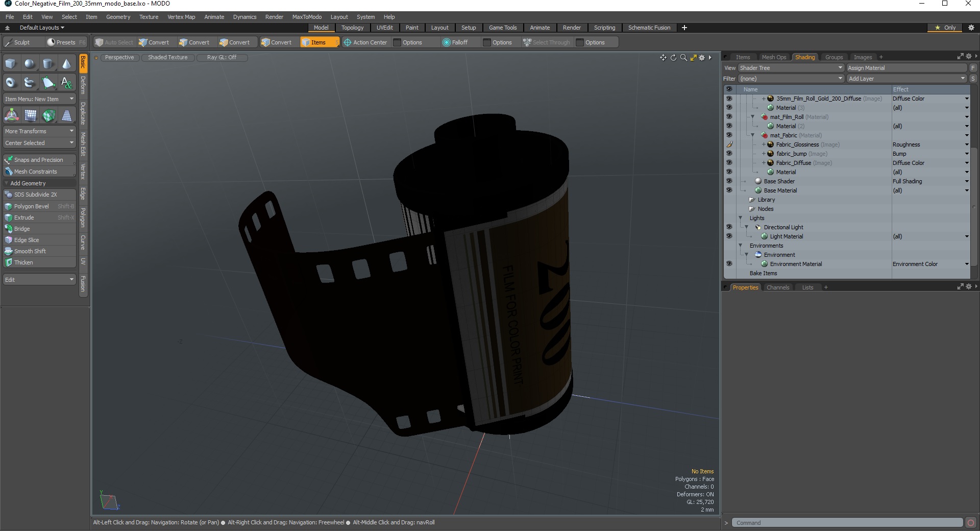Click the Extrude tool button
Image resolution: width=980 pixels, height=531 pixels.
coord(39,218)
